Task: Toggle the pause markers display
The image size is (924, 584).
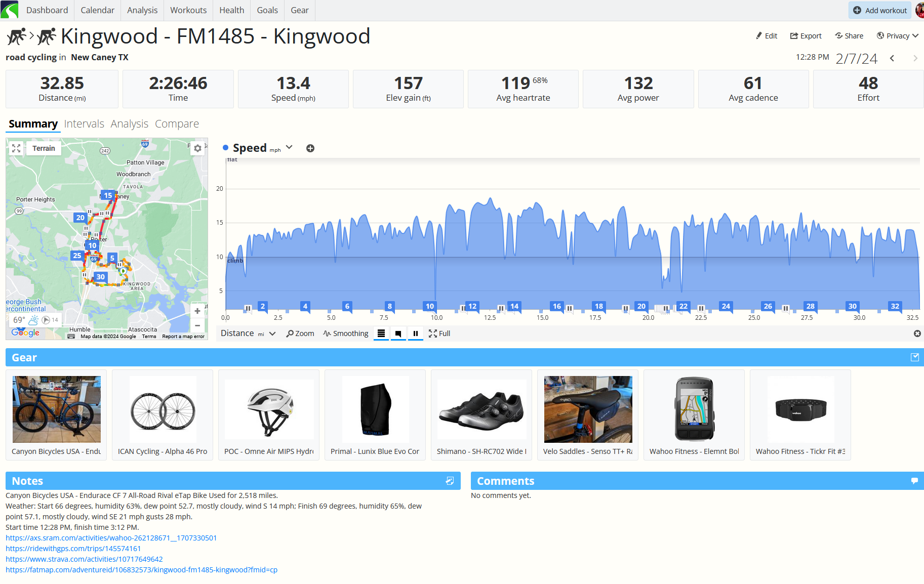Action: pos(416,333)
